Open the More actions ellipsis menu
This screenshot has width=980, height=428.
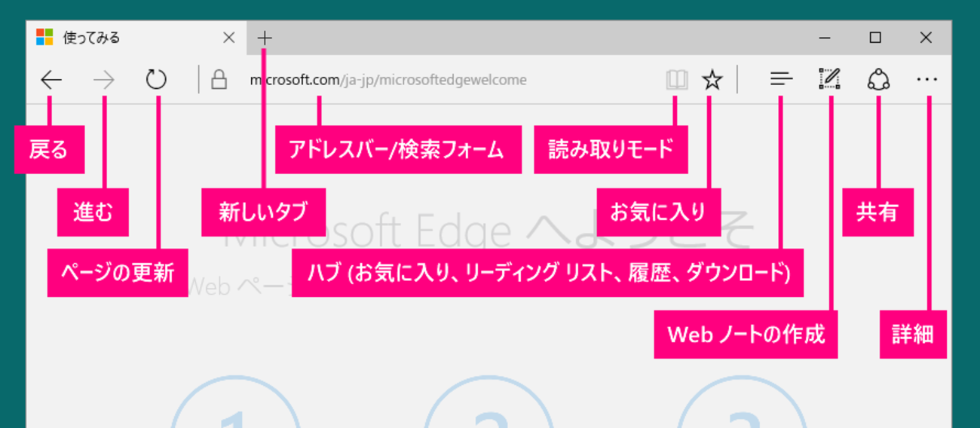coord(927,79)
